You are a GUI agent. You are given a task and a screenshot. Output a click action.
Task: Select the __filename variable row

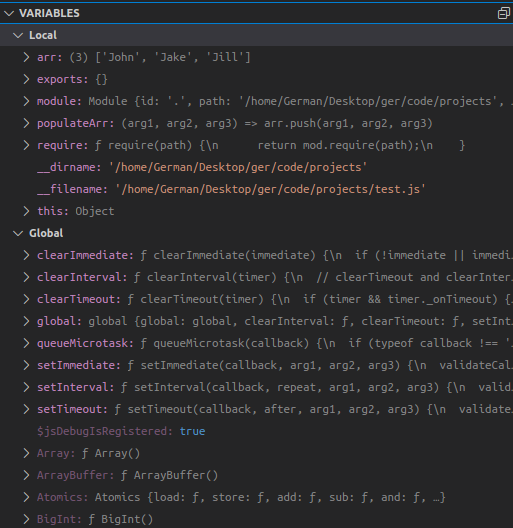(x=256, y=189)
